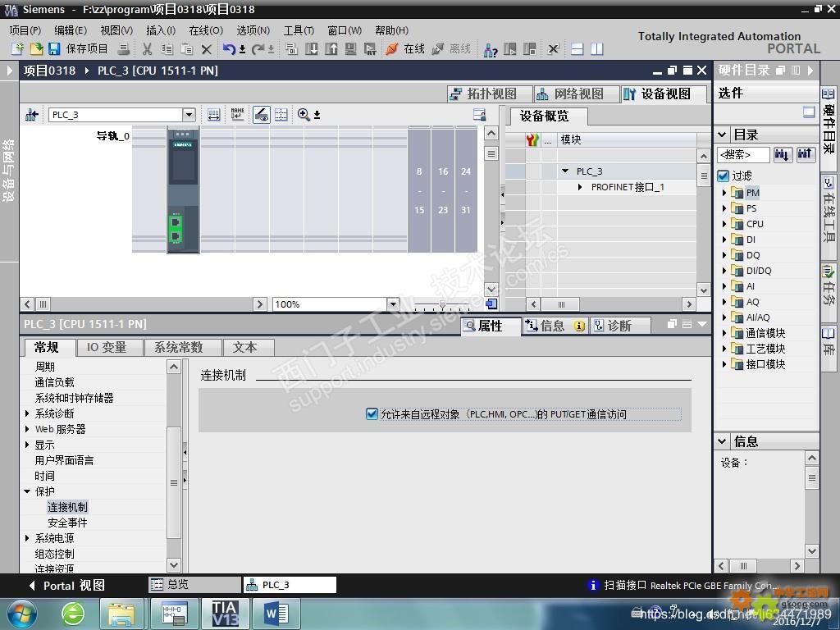This screenshot has height=630, width=840.
Task: Click the download to device icon
Action: point(311,49)
